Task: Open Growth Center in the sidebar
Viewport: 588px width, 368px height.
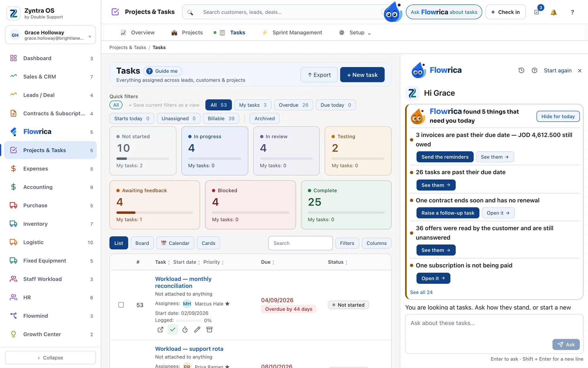Action: click(51, 334)
